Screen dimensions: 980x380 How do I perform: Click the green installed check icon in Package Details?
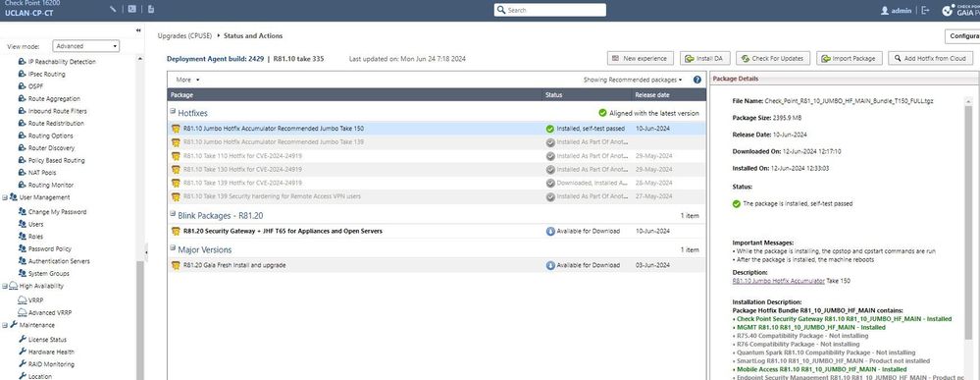coord(737,203)
